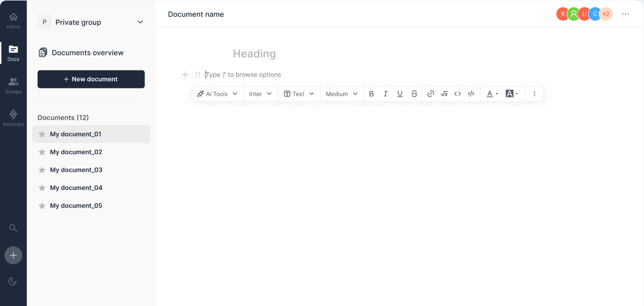Click the block drag handle icon
The image size is (644, 306).
coord(198,75)
